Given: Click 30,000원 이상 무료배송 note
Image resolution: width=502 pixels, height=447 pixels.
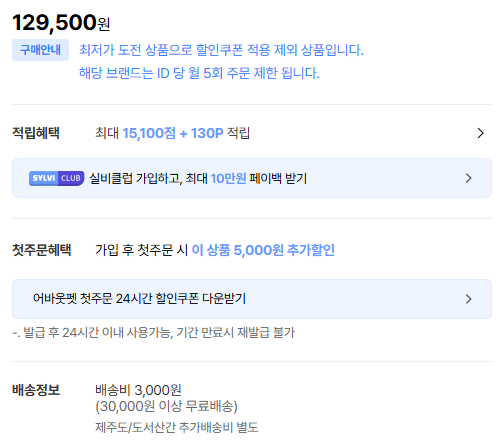Looking at the screenshot, I should [166, 406].
